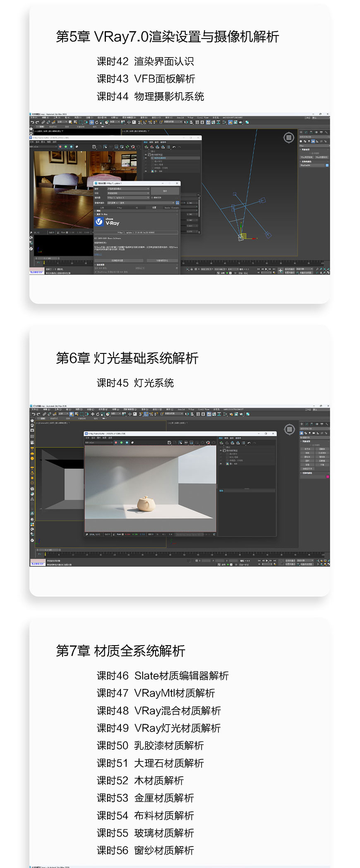Toggle eye visibility of bottom layer in teapot frame buffer
Image resolution: width=360 pixels, height=868 pixels.
pyautogui.click(x=221, y=464)
